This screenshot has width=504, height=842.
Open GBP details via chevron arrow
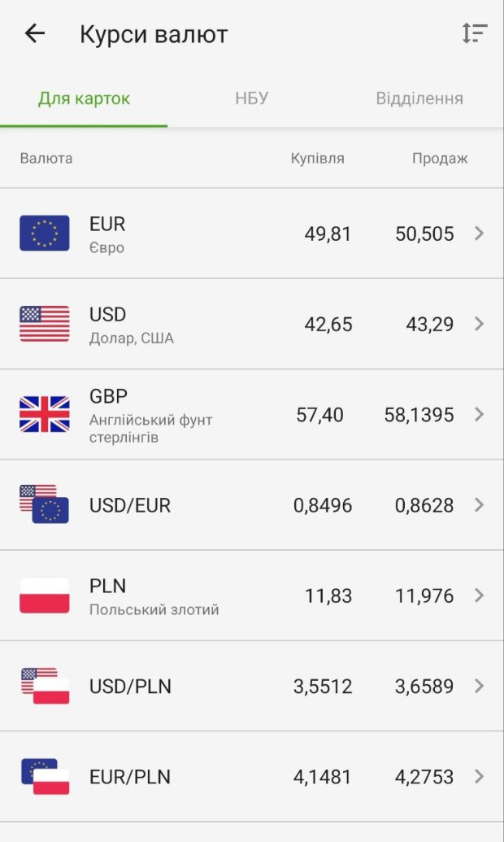click(x=479, y=414)
